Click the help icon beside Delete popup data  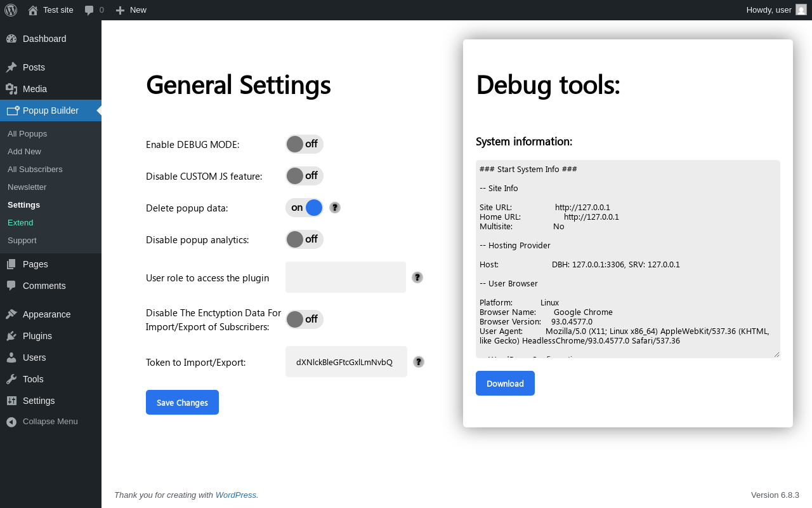[x=335, y=208]
